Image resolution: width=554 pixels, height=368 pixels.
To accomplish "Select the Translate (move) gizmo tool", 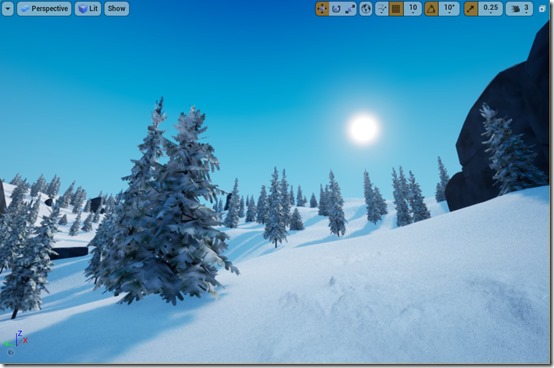I will (322, 9).
